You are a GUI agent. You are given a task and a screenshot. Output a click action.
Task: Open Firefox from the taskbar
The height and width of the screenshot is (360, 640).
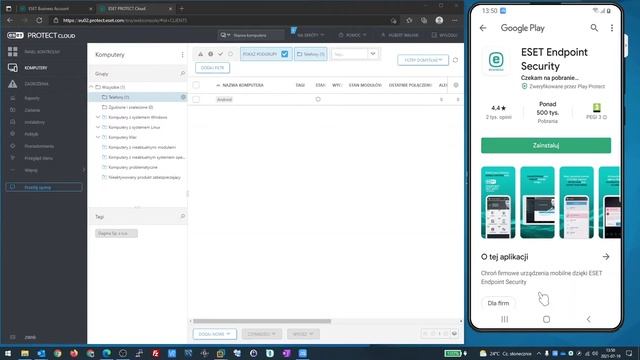click(x=74, y=353)
